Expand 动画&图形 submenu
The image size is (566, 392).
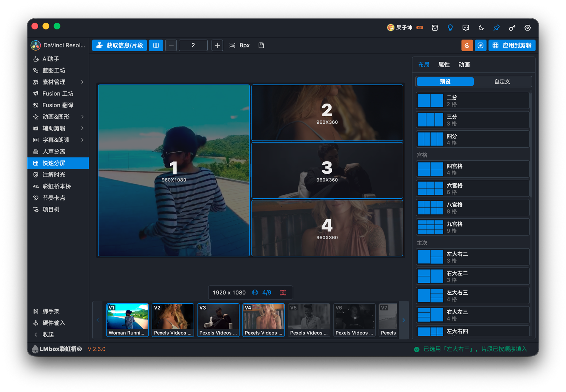click(58, 117)
